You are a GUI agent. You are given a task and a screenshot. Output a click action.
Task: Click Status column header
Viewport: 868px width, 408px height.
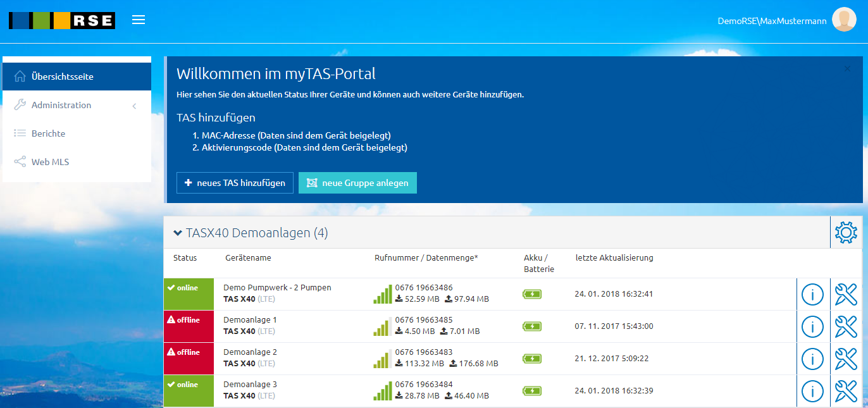pyautogui.click(x=185, y=258)
